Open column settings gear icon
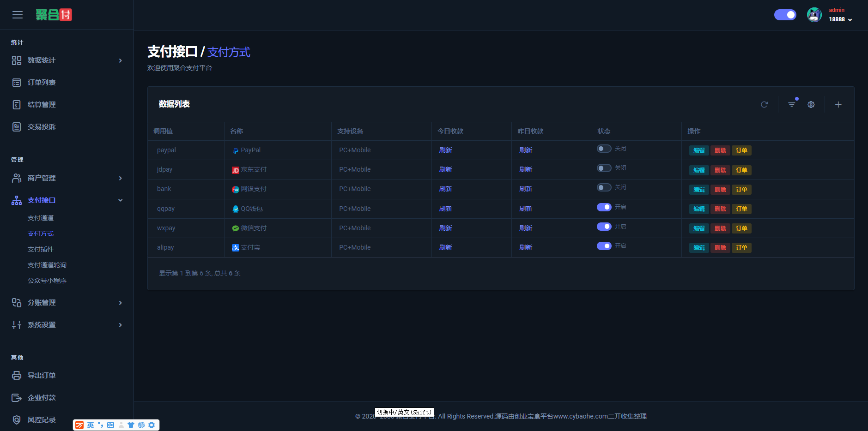 (811, 105)
